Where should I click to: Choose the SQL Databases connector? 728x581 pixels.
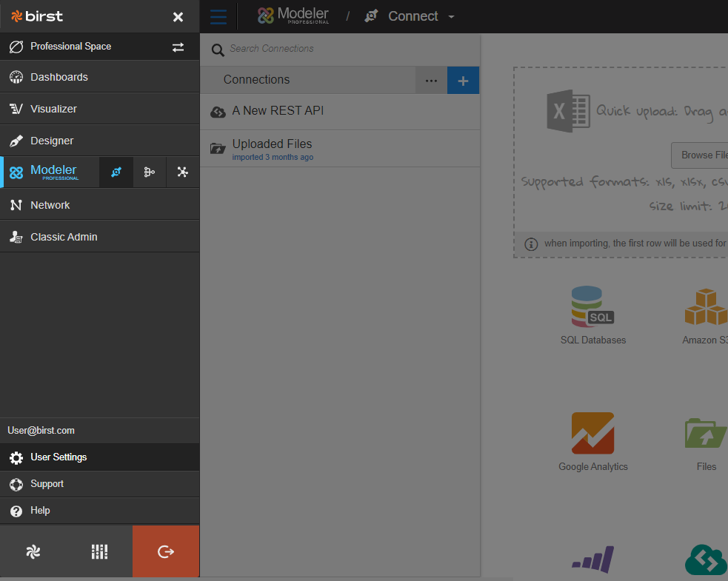pos(593,315)
